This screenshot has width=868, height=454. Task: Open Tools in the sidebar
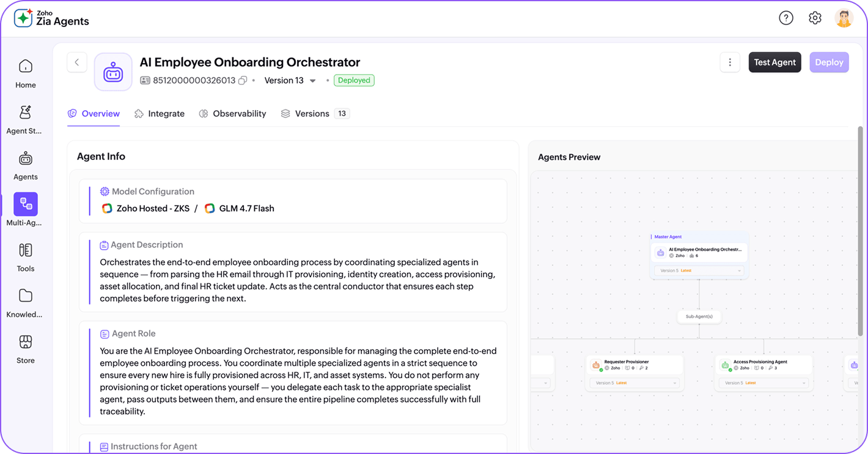pyautogui.click(x=26, y=258)
